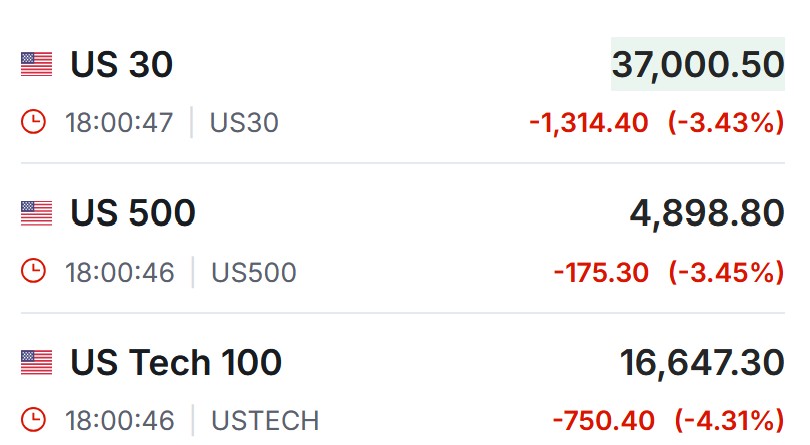Screen dimensions: 810x445
Task: Click the US flag beside US Tech 100
Action: [37, 362]
